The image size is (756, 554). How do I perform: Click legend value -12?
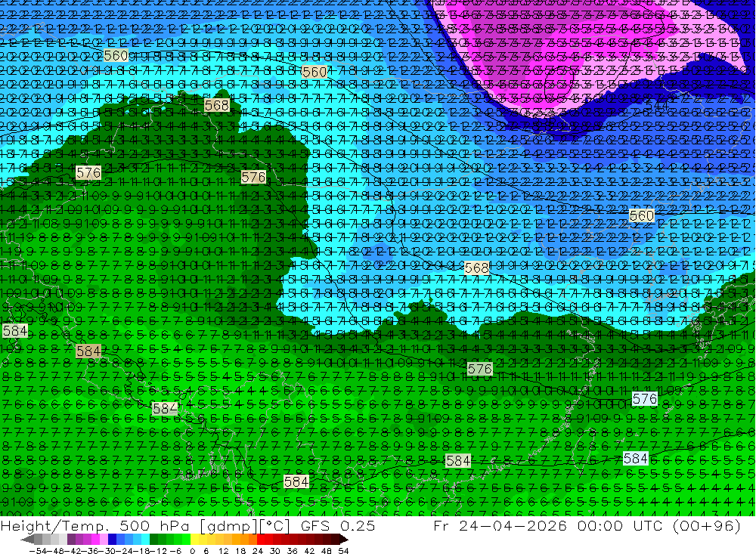(158, 551)
